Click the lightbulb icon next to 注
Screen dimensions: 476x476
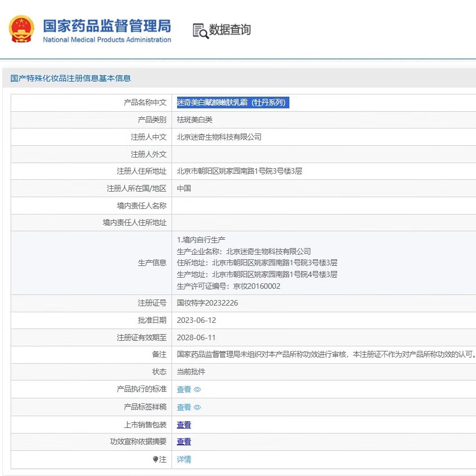point(155,459)
